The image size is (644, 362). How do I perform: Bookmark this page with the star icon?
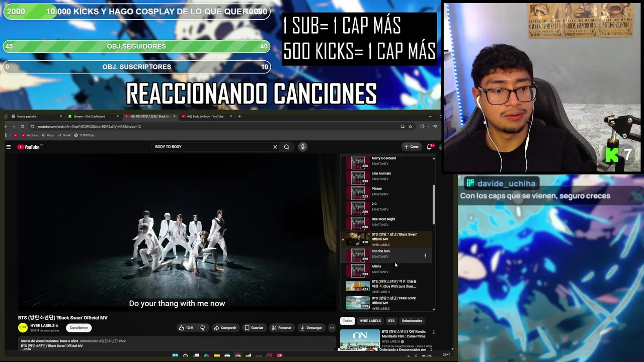[410, 127]
